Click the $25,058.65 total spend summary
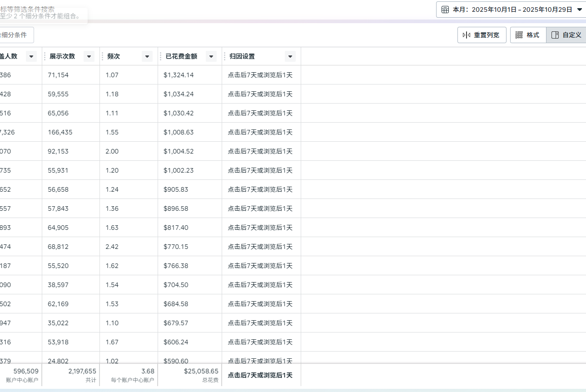This screenshot has width=586, height=392. pos(201,371)
